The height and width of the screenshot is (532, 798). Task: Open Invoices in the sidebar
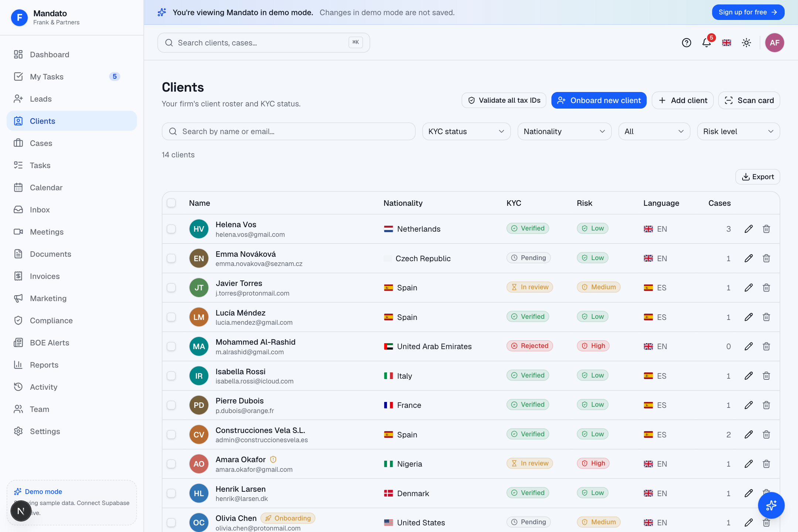pos(72,276)
